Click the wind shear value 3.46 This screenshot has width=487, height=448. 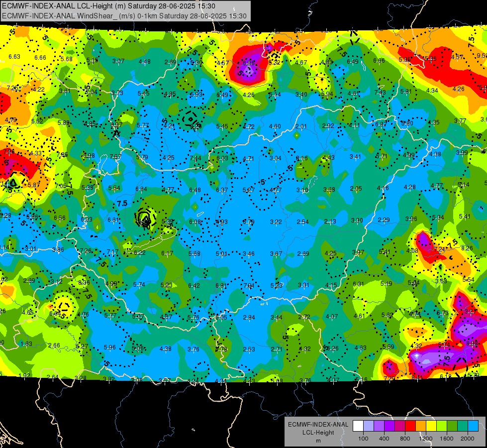[x=248, y=254]
